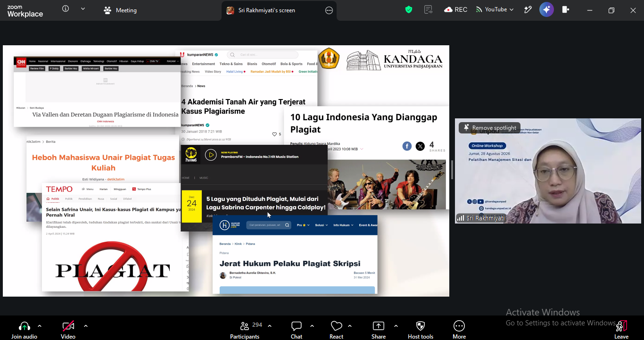Click Remove spotlight on speaker video
The image size is (644, 340).
(490, 128)
